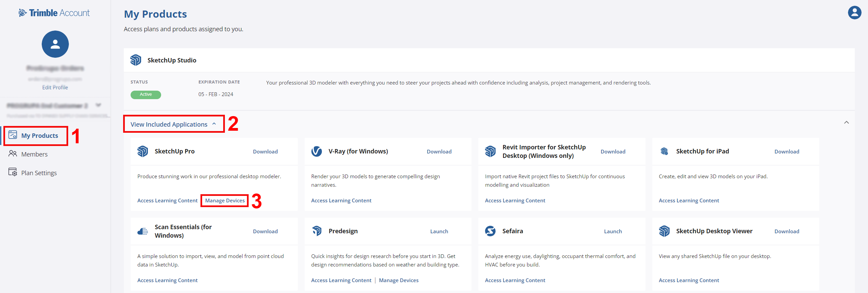
Task: Open Manage Devices for Predesign
Action: 399,280
